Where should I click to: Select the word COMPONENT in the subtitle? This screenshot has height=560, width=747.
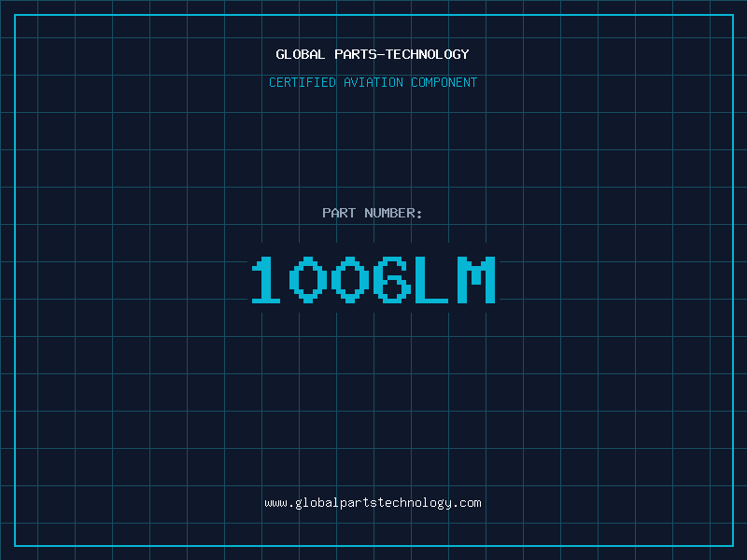click(x=444, y=82)
